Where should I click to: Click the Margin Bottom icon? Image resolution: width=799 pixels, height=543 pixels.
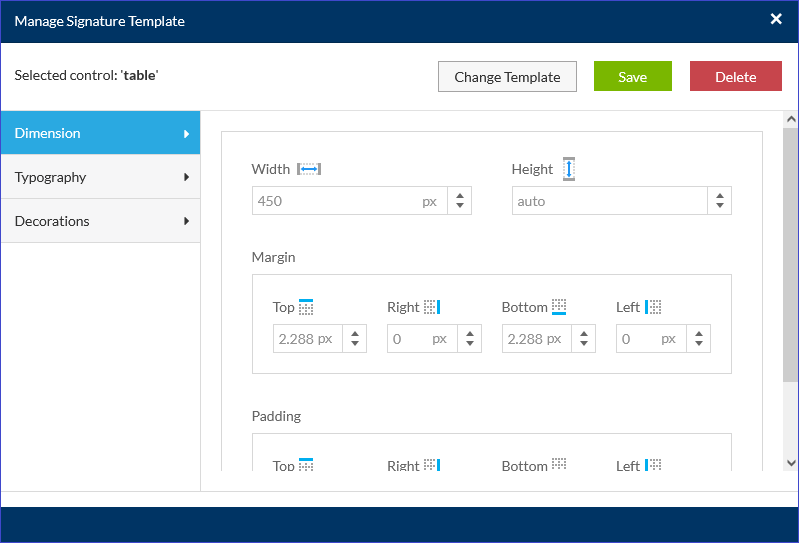tap(560, 307)
